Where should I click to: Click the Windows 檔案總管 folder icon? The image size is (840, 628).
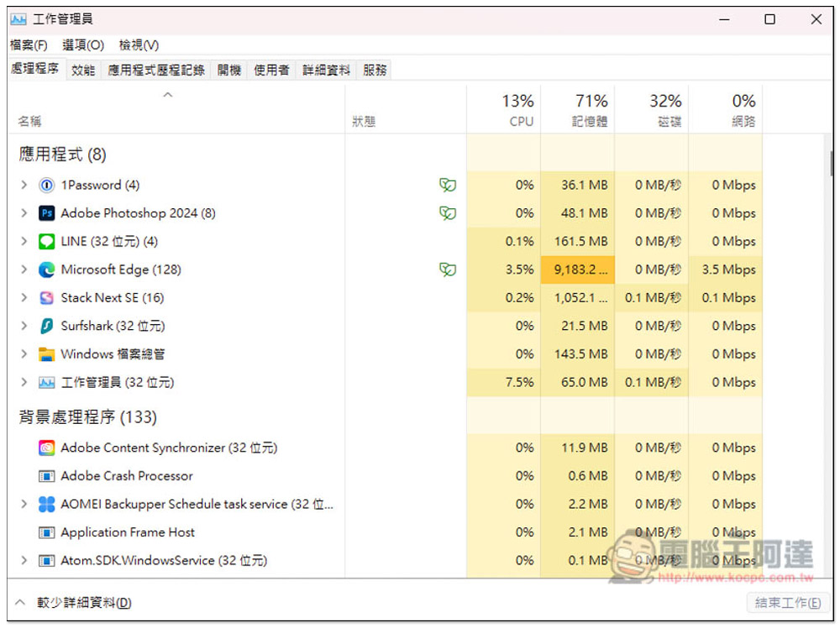(46, 354)
